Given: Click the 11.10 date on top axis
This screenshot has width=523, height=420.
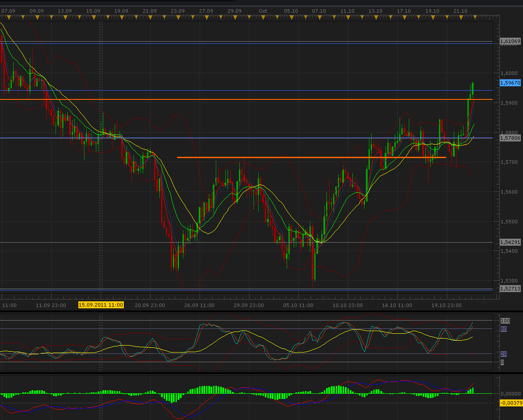Looking at the screenshot, I should point(347,11).
